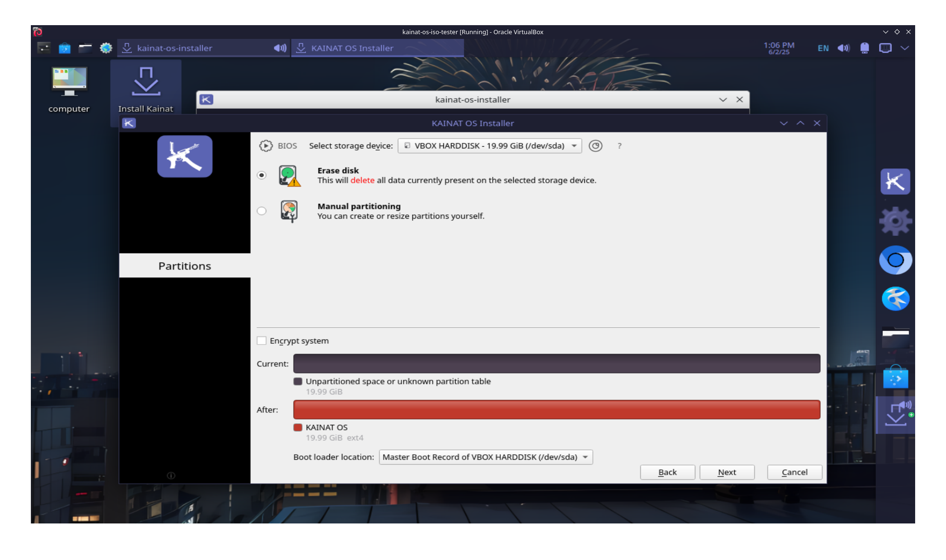Click the K icon of kainat-os-installer window
This screenshot has width=946, height=560.
click(206, 100)
